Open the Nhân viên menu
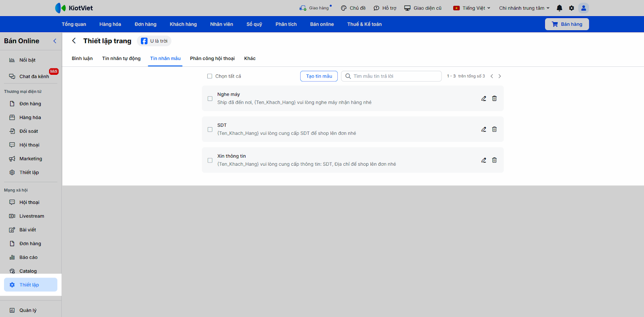This screenshot has height=317, width=644. pos(222,24)
